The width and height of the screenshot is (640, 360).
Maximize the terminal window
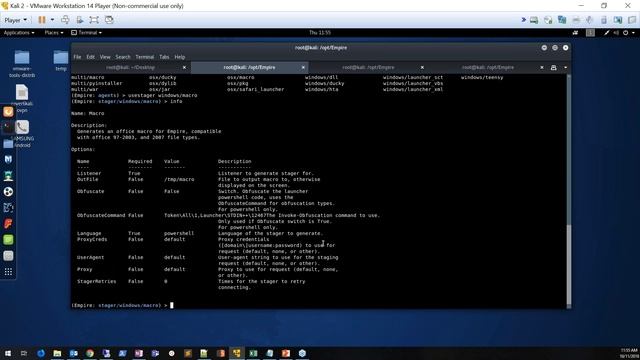pyautogui.click(x=555, y=48)
